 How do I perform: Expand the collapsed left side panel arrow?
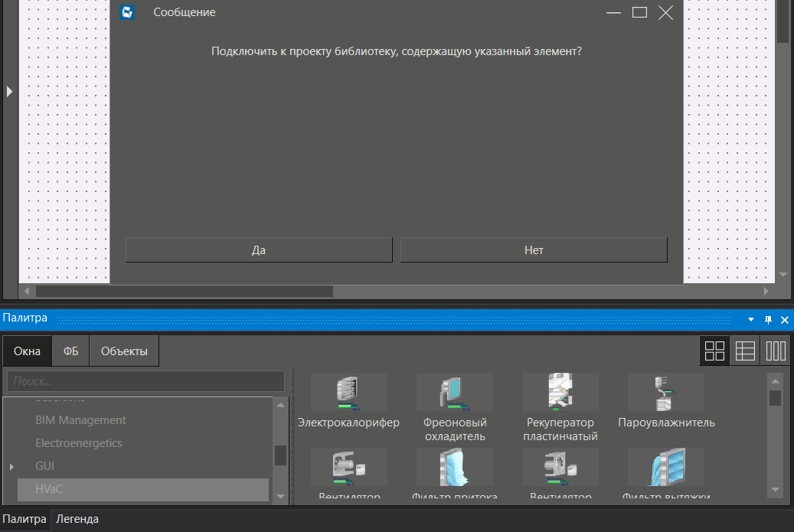(x=9, y=91)
